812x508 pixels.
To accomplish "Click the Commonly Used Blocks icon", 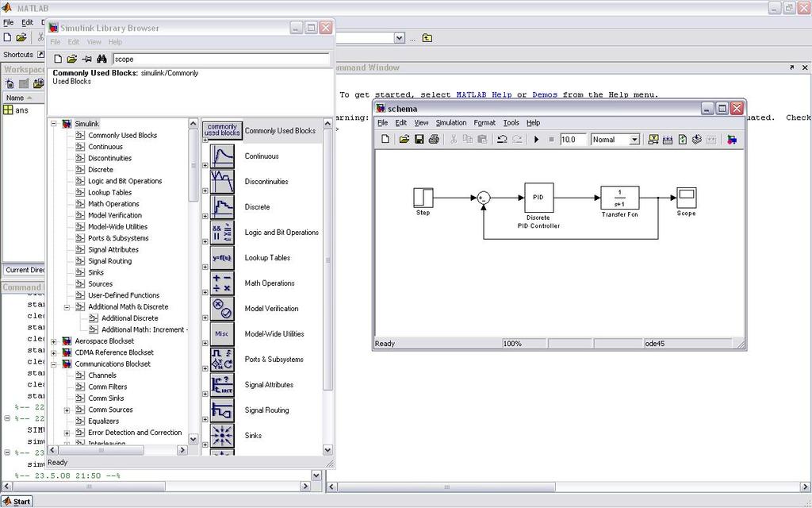I will (x=222, y=130).
